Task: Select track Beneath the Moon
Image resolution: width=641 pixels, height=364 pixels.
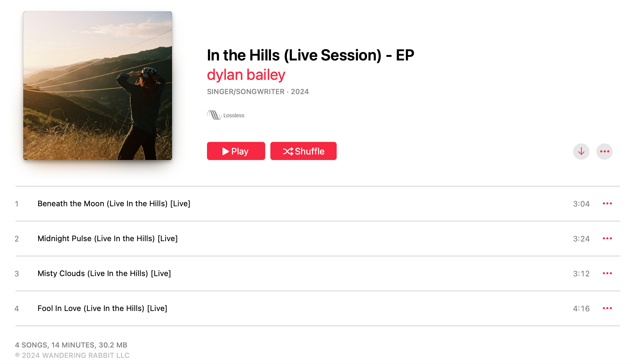Action: coord(114,203)
